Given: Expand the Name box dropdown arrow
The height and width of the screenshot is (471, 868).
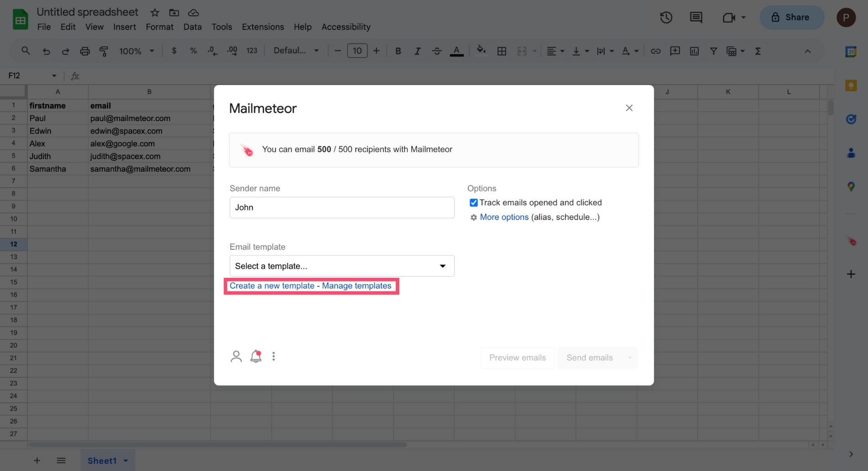Looking at the screenshot, I should click(x=54, y=76).
